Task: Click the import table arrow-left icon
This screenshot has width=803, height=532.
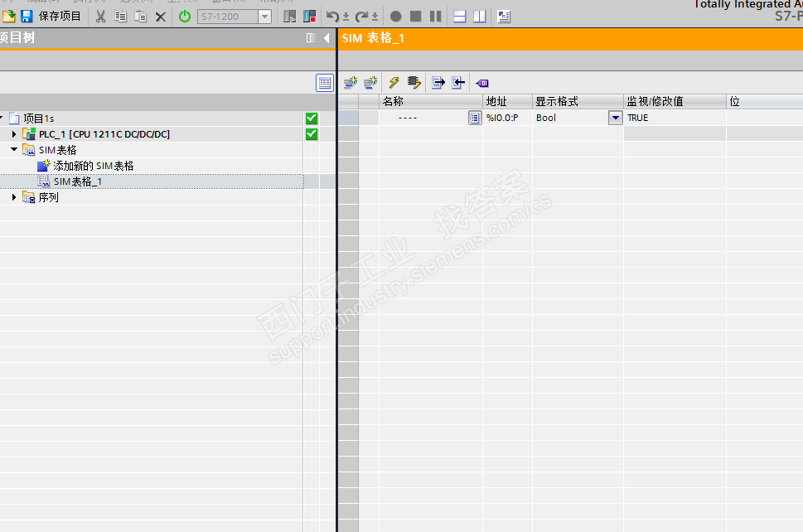Action: [x=458, y=82]
